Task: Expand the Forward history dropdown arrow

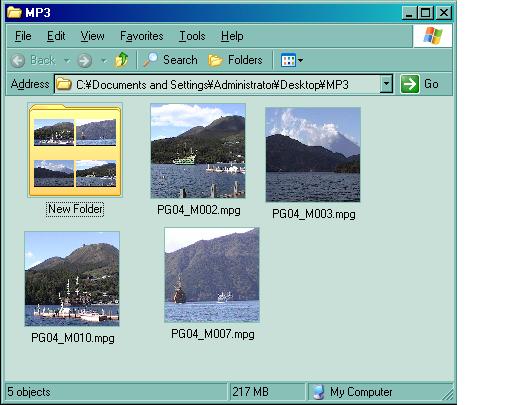Action: point(104,61)
